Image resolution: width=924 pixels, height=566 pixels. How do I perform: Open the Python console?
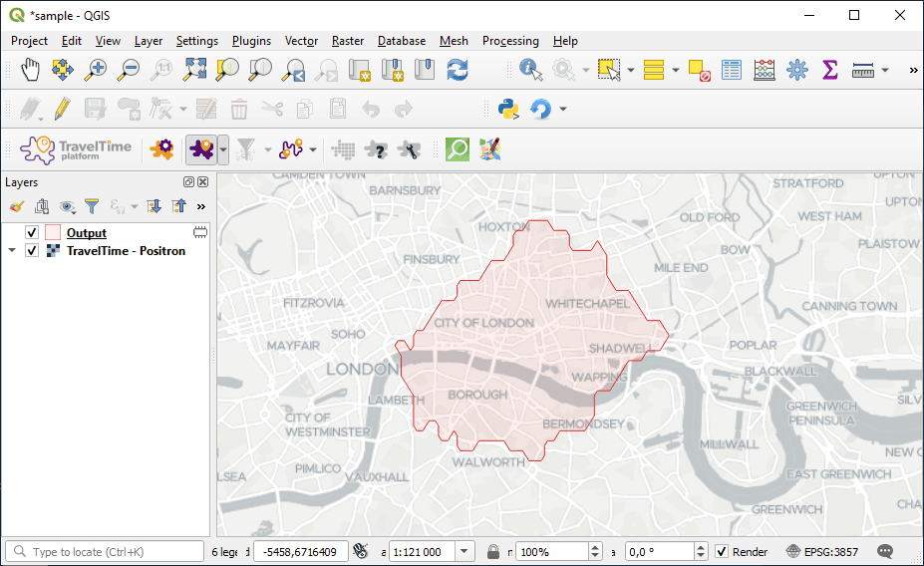[508, 109]
